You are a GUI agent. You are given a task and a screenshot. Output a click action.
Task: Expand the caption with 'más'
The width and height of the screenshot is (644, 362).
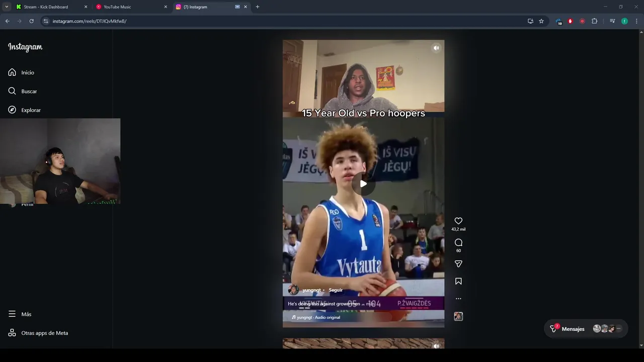(370, 304)
